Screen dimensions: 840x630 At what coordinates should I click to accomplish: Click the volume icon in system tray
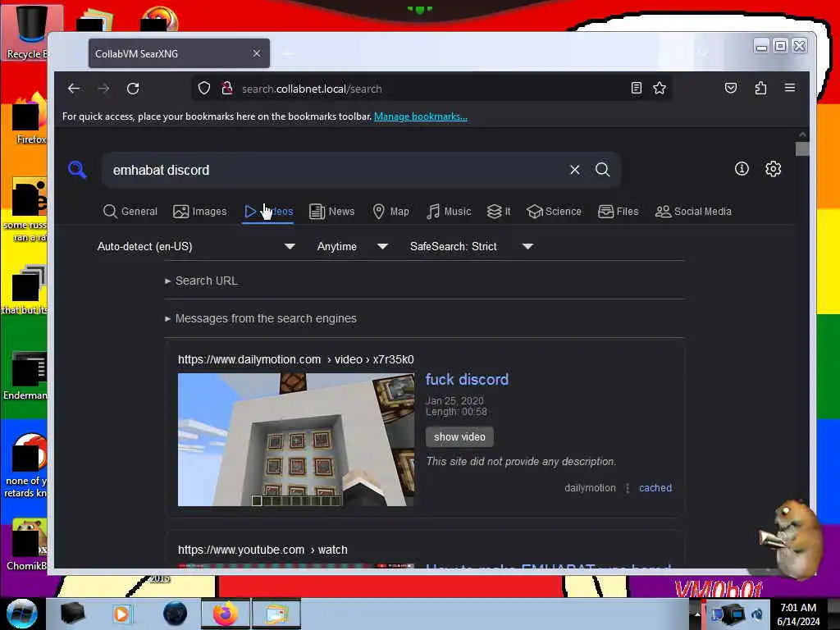coord(757,614)
